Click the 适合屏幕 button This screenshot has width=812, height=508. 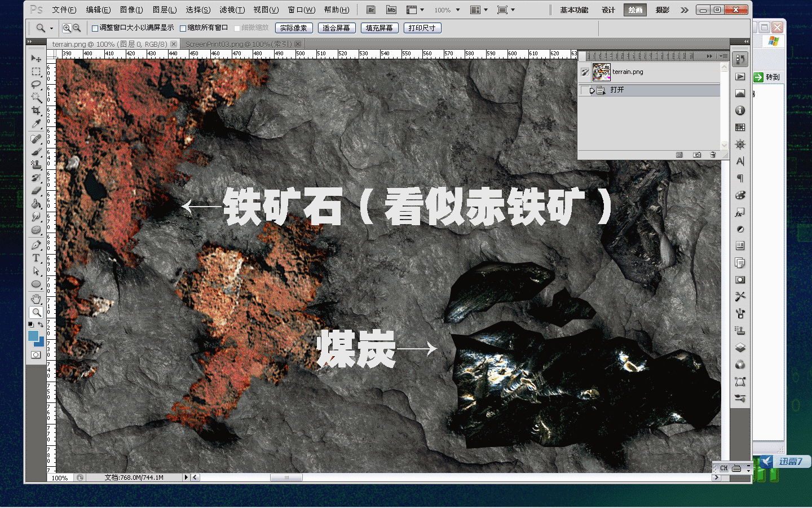coord(337,28)
